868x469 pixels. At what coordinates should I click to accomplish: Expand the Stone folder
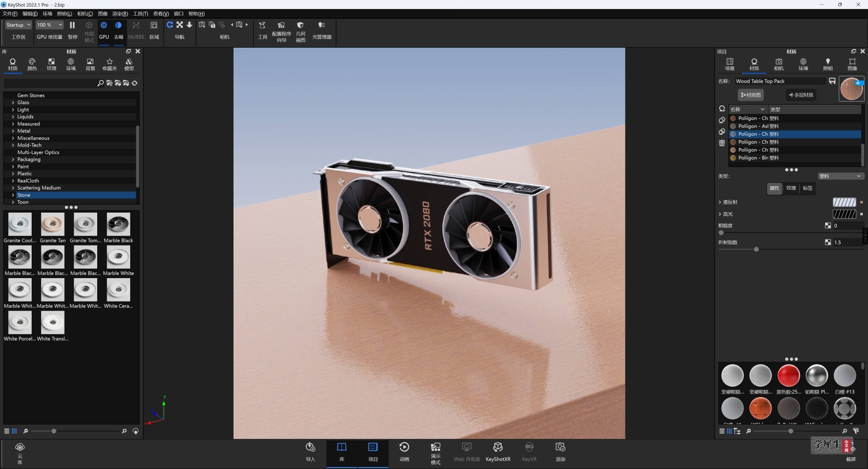(x=13, y=195)
